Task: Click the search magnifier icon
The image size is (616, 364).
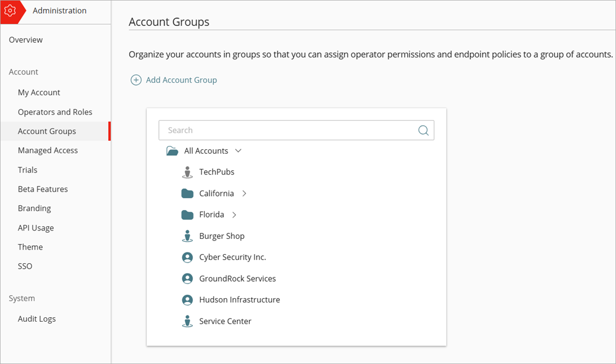Action: pyautogui.click(x=423, y=130)
